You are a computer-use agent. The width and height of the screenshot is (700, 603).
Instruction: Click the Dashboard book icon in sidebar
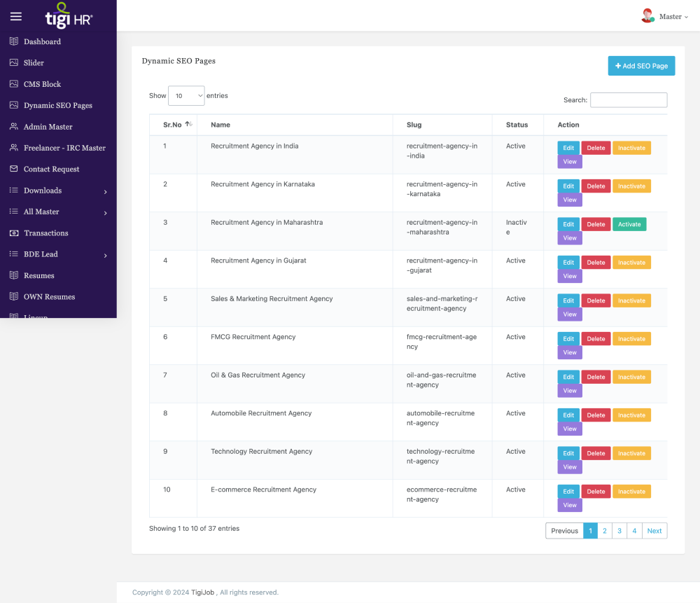click(14, 41)
